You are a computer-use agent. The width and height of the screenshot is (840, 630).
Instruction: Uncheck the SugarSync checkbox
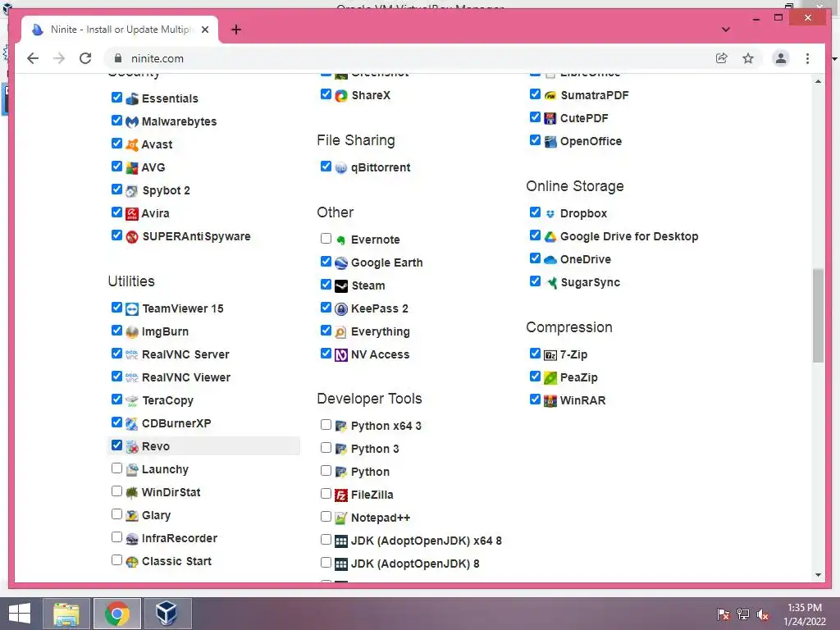[x=535, y=281]
